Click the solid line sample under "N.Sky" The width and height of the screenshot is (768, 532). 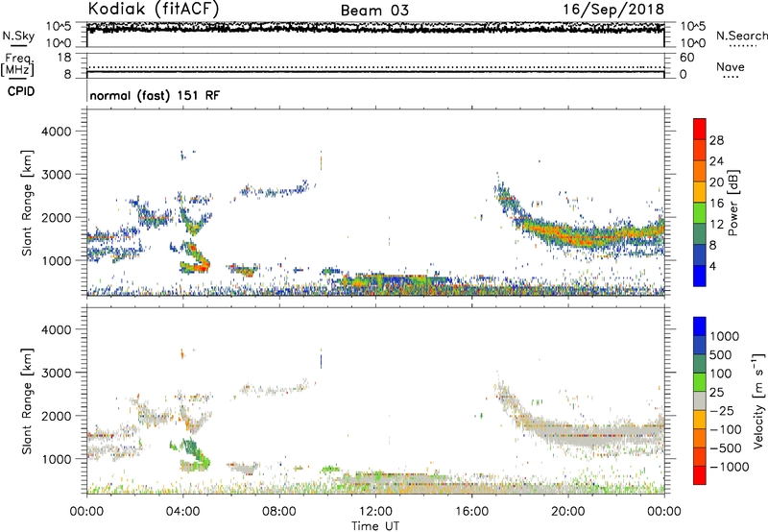18,46
